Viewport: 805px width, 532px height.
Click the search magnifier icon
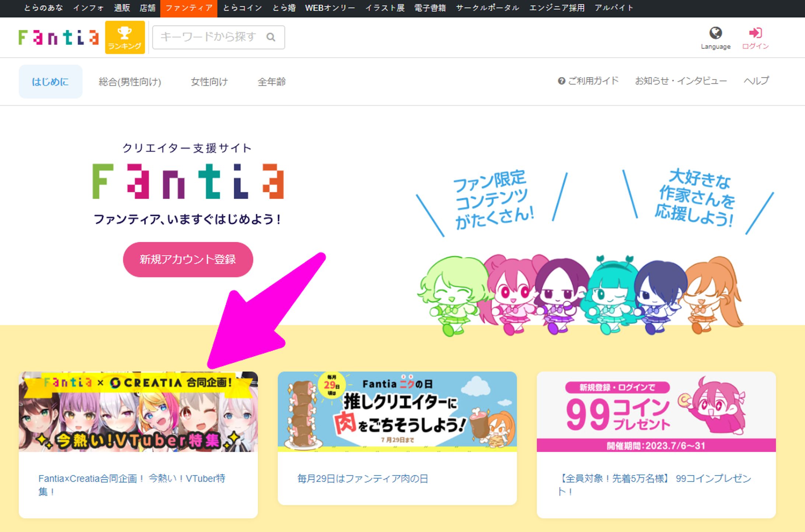(x=272, y=37)
